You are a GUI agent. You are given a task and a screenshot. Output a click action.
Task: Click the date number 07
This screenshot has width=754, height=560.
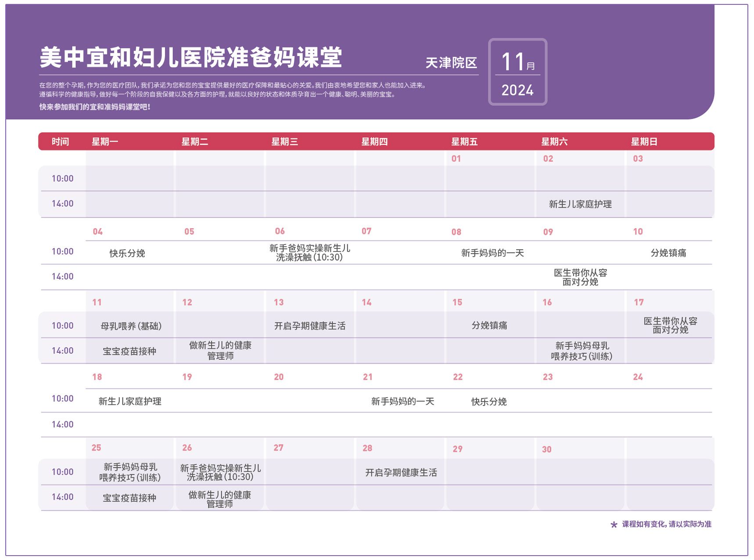coord(366,231)
